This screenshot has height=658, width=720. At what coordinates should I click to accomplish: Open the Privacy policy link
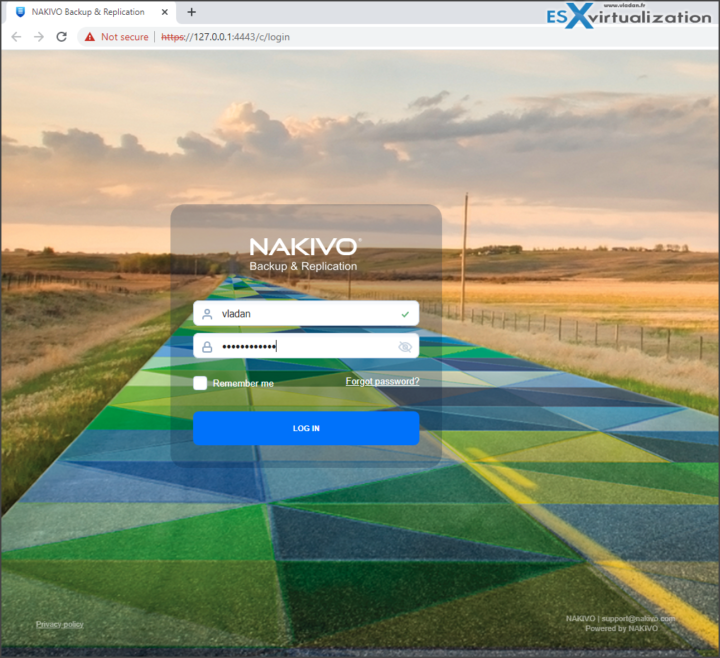60,624
